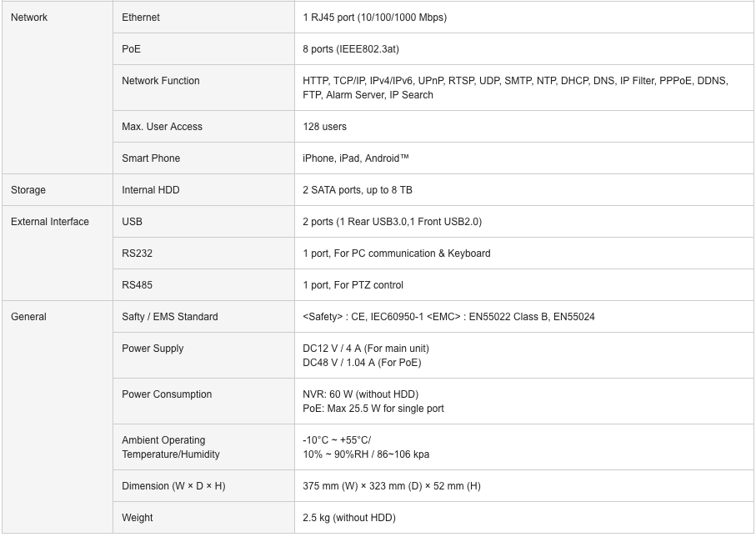This screenshot has width=756, height=537.
Task: Select the Network Function label
Action: click(161, 81)
